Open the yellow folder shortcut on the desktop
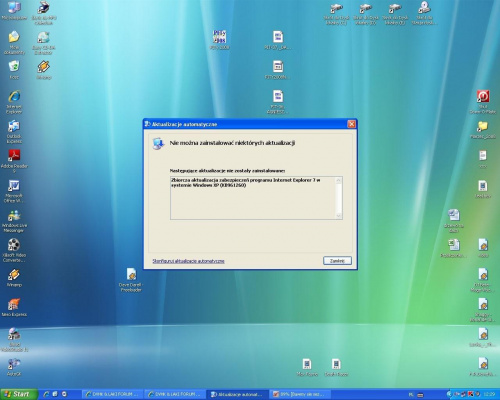 483,129
